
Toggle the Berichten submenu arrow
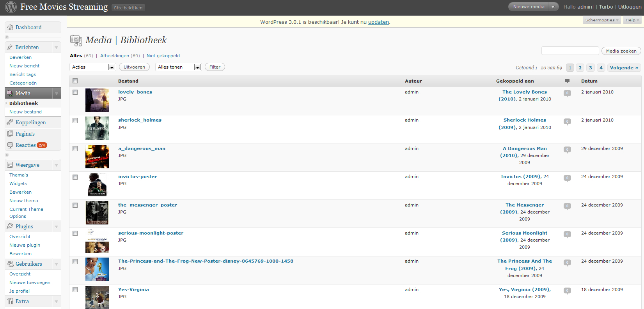coord(57,48)
